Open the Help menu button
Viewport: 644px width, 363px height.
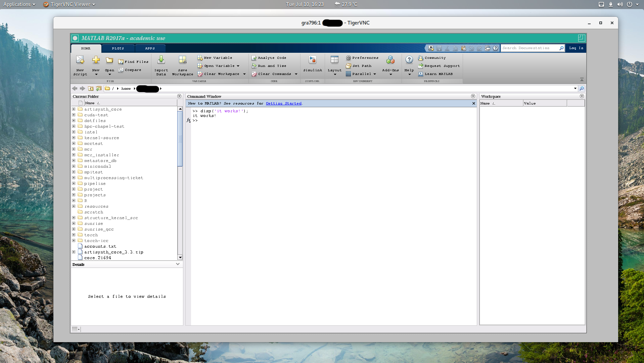pos(409,66)
